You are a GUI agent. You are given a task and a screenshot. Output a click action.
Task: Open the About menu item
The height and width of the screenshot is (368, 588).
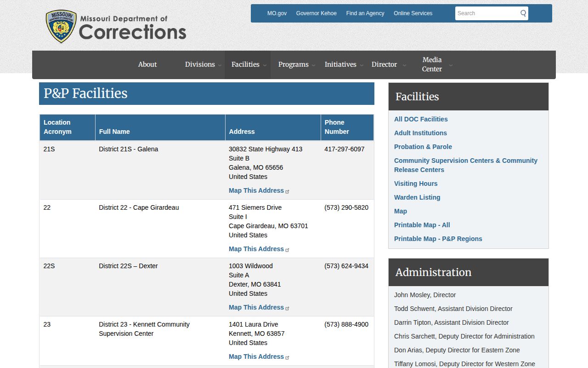pos(147,64)
